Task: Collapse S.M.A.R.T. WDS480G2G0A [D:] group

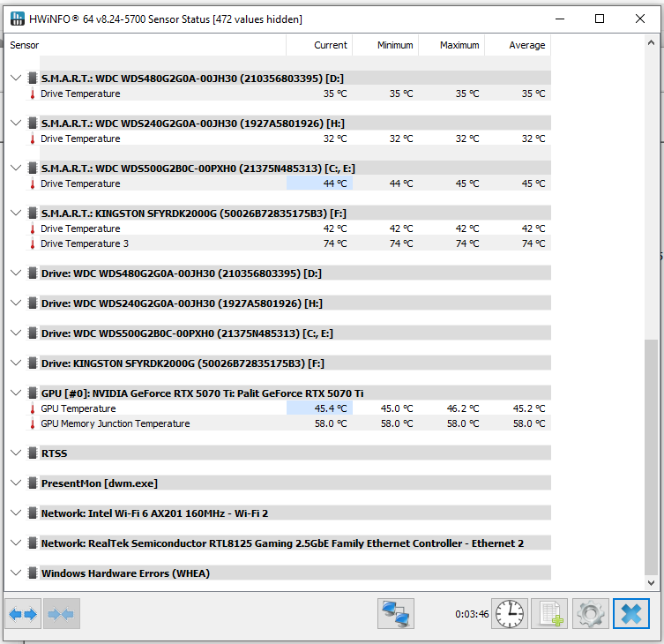Action: coord(16,78)
